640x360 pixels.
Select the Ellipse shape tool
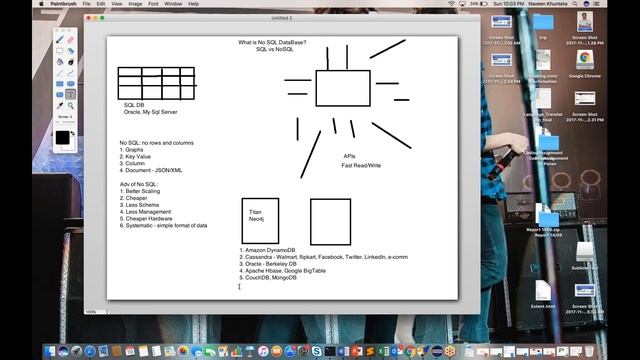coord(71,84)
